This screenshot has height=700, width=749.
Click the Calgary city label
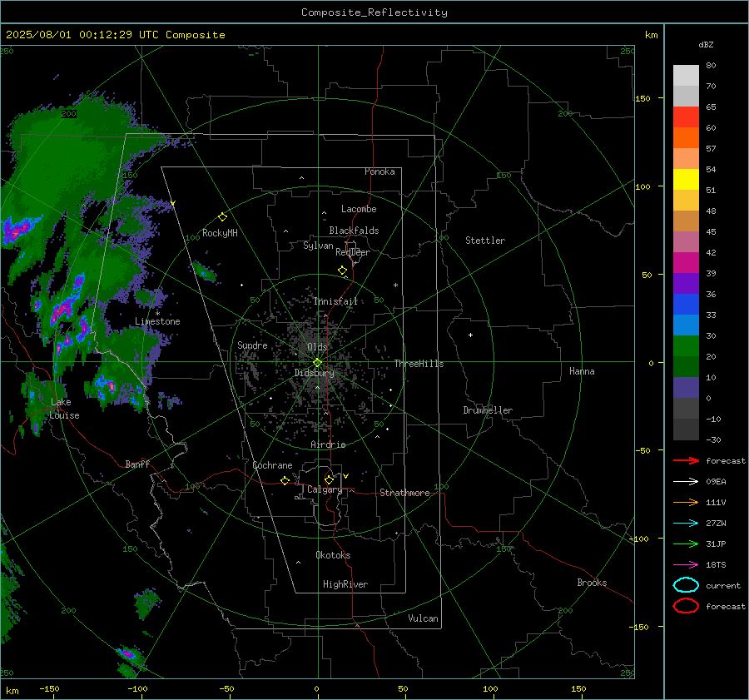(325, 489)
